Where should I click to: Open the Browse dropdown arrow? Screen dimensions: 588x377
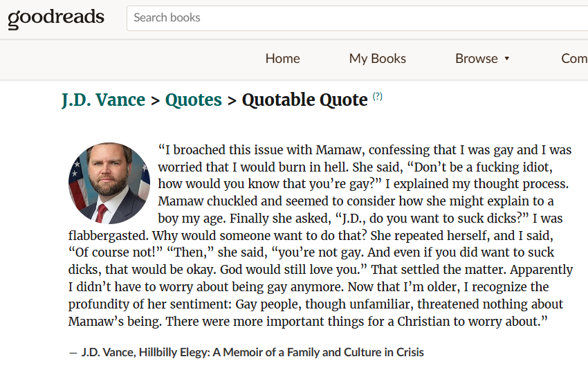point(507,59)
